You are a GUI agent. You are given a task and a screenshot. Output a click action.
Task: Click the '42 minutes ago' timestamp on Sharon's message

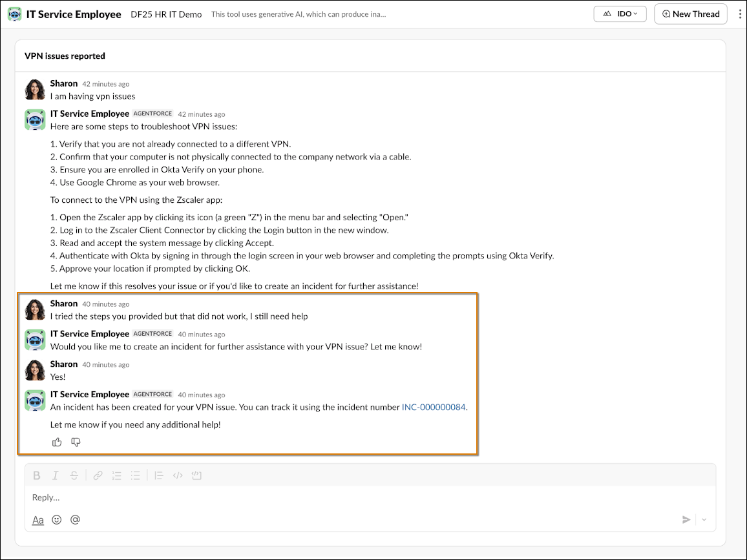click(106, 84)
